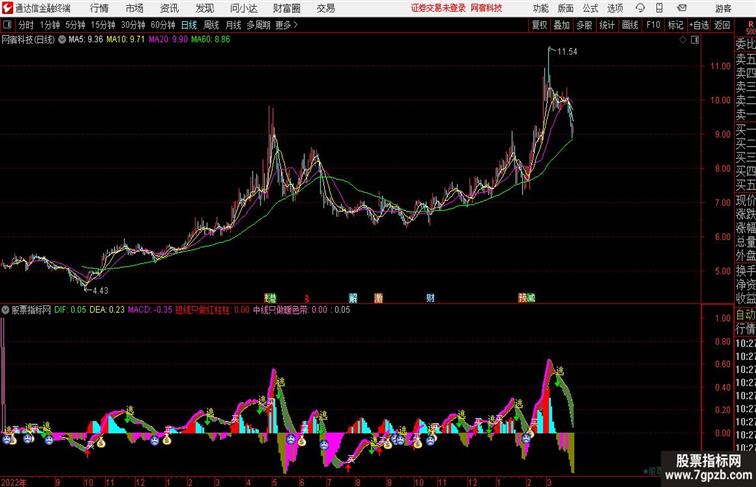Click the MA10: 9.71 value
This screenshot has height=487, width=756.
coord(125,40)
